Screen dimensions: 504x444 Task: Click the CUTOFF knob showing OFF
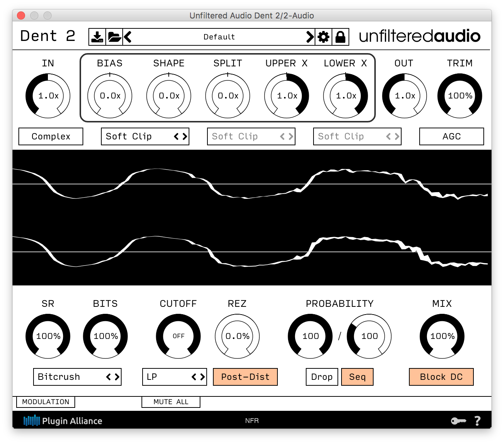(x=178, y=336)
